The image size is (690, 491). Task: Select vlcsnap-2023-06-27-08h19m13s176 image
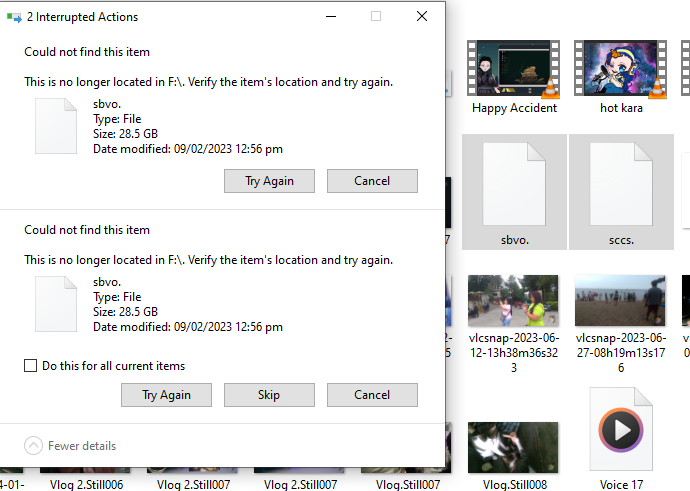tap(620, 301)
